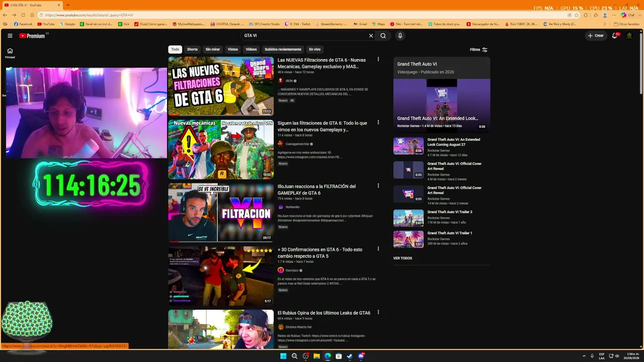Select the Todo filter chip
This screenshot has width=644, height=362.
(x=175, y=49)
